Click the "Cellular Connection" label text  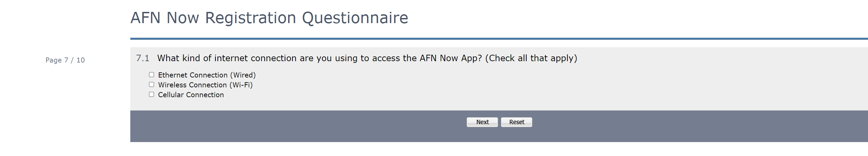pyautogui.click(x=191, y=95)
